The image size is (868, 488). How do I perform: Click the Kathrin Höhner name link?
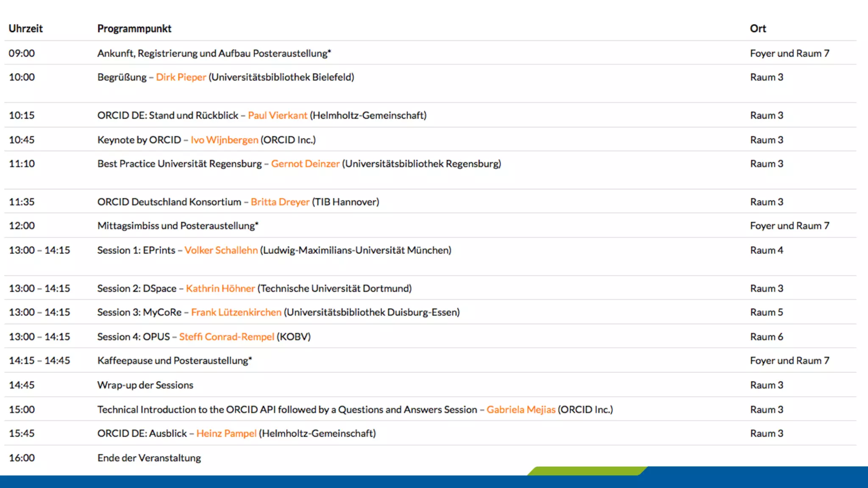coord(220,288)
